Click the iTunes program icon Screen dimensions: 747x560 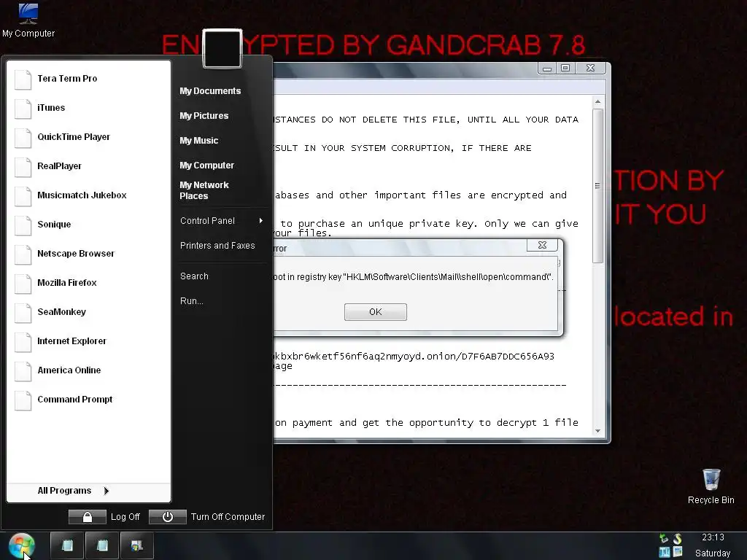tap(23, 108)
